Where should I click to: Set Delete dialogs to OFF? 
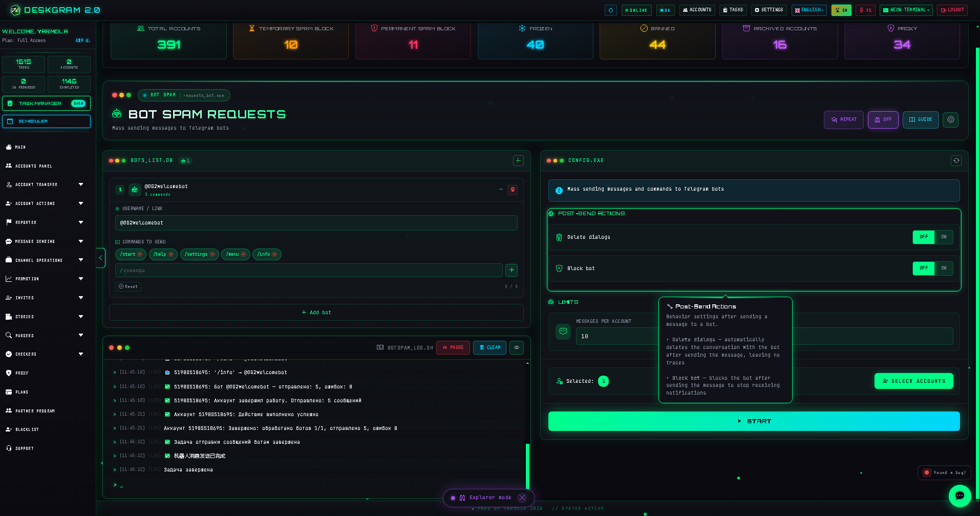point(924,237)
